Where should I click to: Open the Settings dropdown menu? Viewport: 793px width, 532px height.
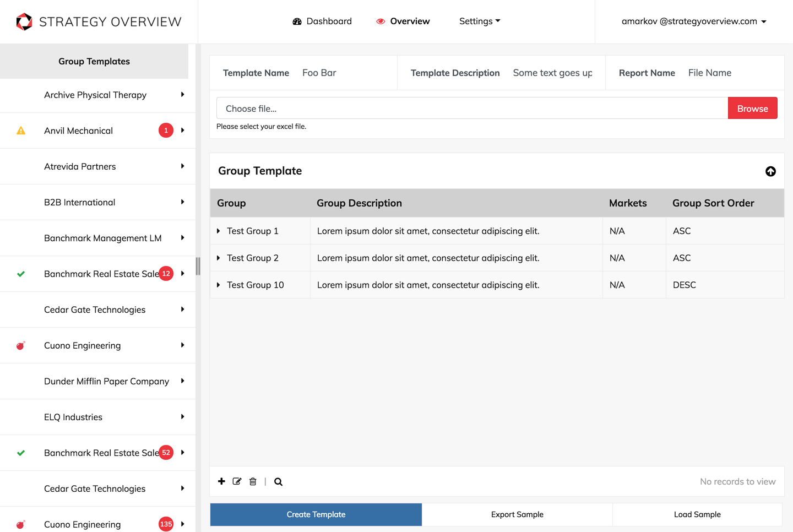[x=480, y=21]
